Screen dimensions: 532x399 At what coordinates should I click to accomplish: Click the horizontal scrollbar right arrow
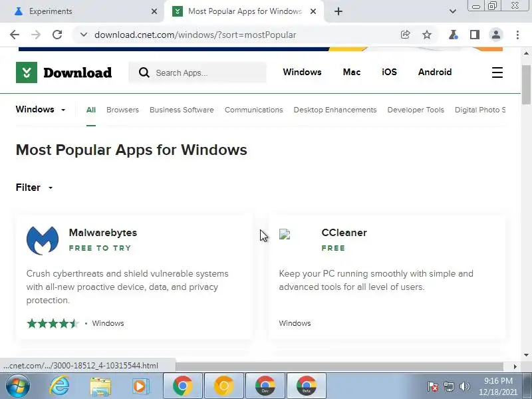[x=515, y=366]
